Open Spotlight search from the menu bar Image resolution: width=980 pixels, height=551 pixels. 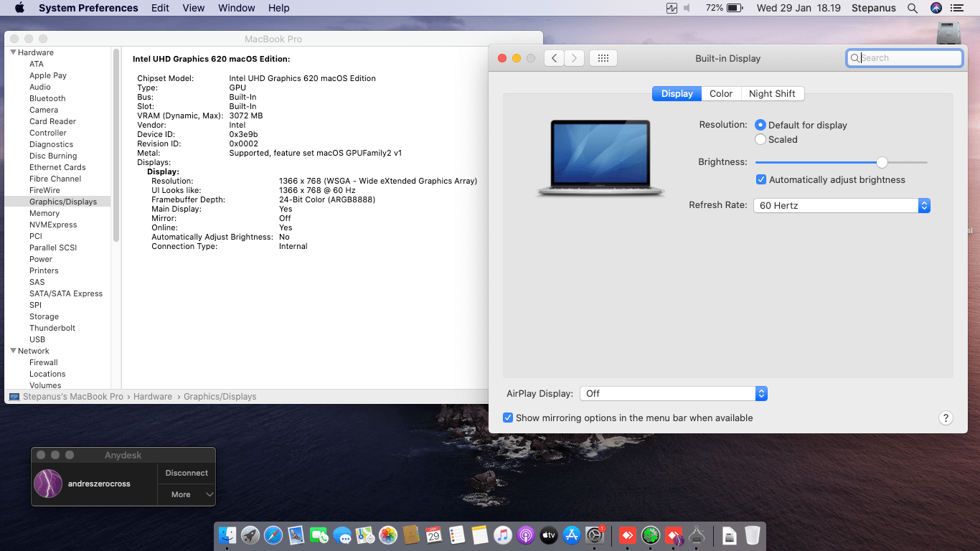tap(913, 8)
